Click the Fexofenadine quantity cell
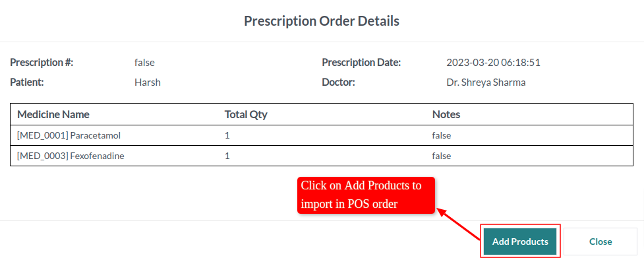Image resolution: width=644 pixels, height=260 pixels. click(x=227, y=156)
